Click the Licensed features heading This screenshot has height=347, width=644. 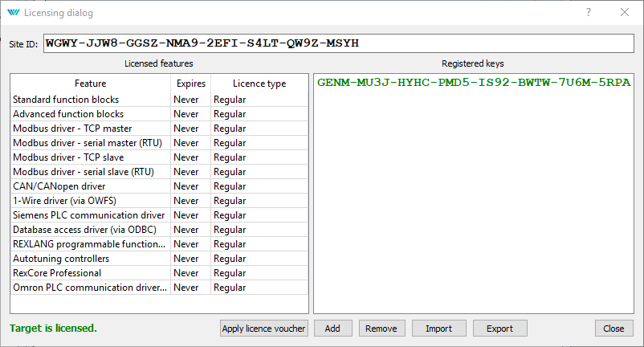pos(159,63)
